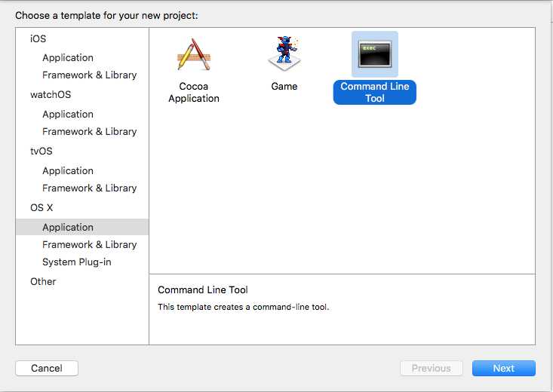Image resolution: width=553 pixels, height=392 pixels.
Task: Show tvOS Framework & Library templates
Action: click(x=90, y=188)
